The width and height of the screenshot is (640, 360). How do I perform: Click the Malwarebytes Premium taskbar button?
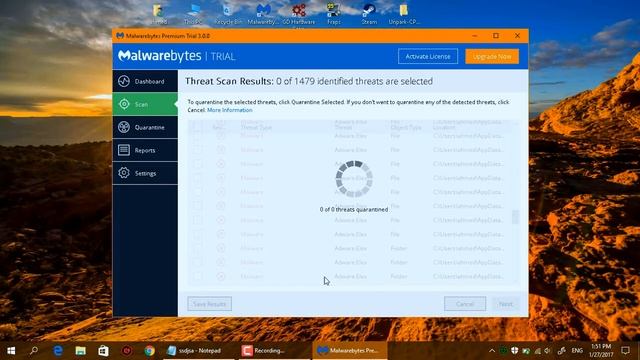[x=350, y=351]
